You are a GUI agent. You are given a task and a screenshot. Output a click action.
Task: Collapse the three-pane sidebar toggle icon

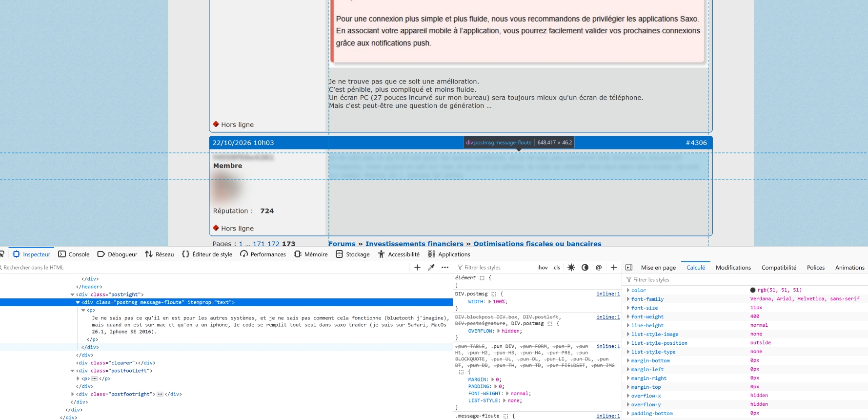pos(629,267)
